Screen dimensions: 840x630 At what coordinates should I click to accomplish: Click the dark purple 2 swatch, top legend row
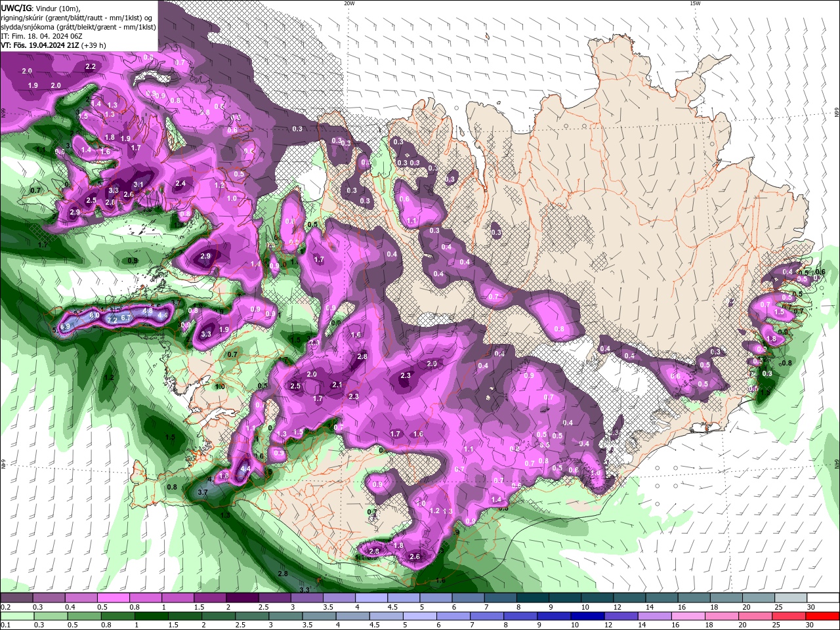(x=241, y=598)
